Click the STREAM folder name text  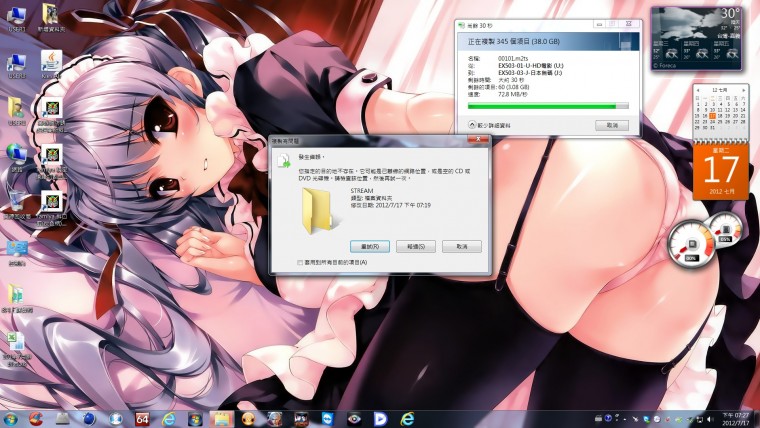click(362, 191)
